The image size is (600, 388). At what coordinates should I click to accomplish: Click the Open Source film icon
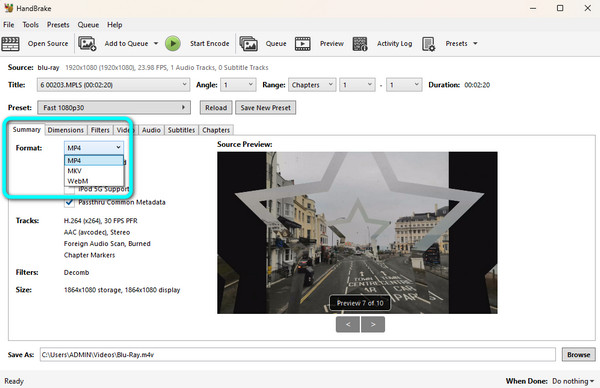(10, 44)
